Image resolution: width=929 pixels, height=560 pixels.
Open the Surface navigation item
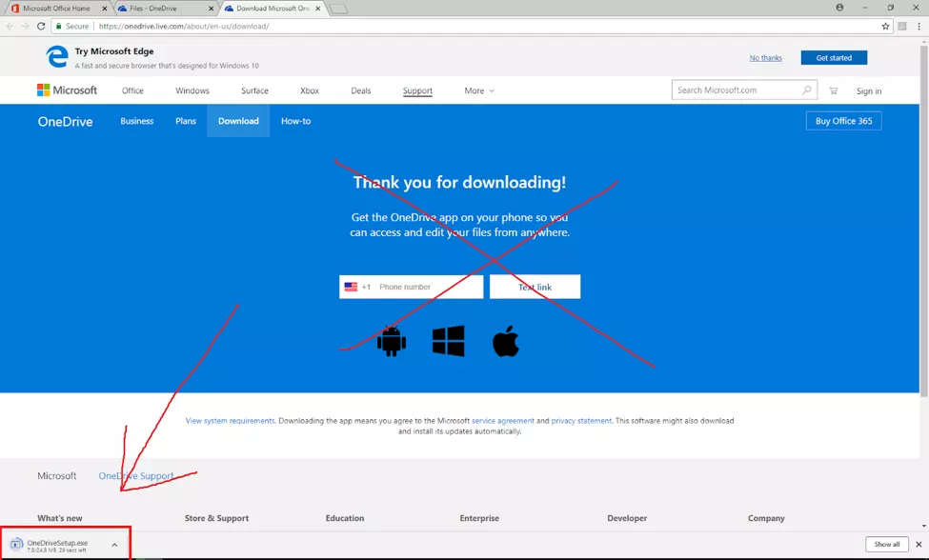(x=254, y=90)
